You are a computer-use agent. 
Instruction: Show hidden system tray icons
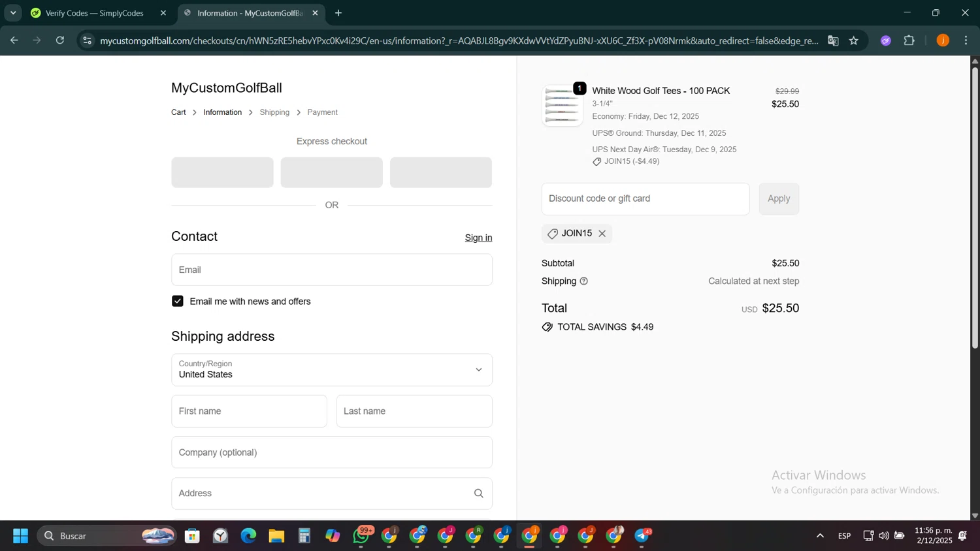pos(820,536)
